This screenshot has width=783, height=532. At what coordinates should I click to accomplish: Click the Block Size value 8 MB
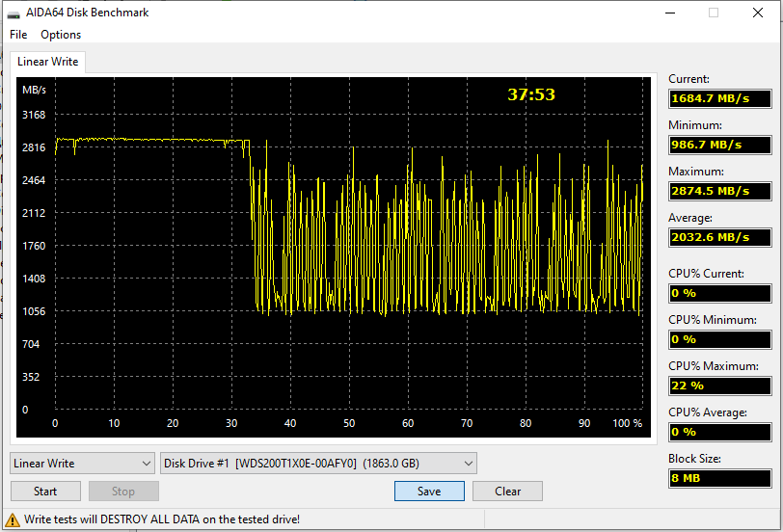click(720, 478)
